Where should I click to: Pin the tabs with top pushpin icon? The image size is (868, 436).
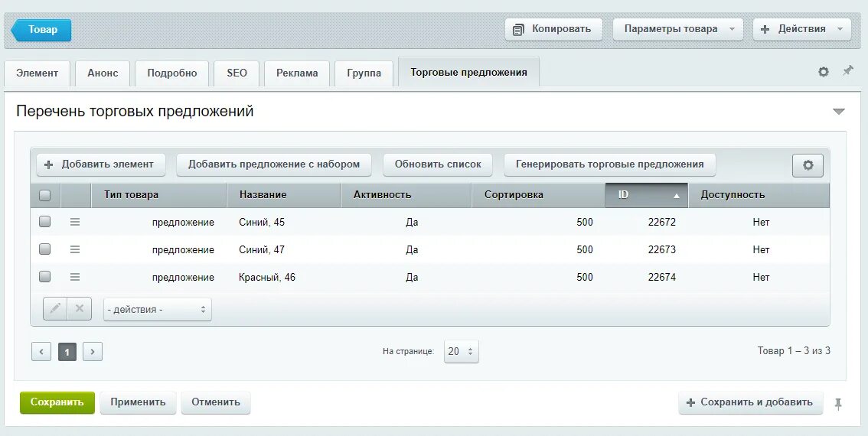847,71
